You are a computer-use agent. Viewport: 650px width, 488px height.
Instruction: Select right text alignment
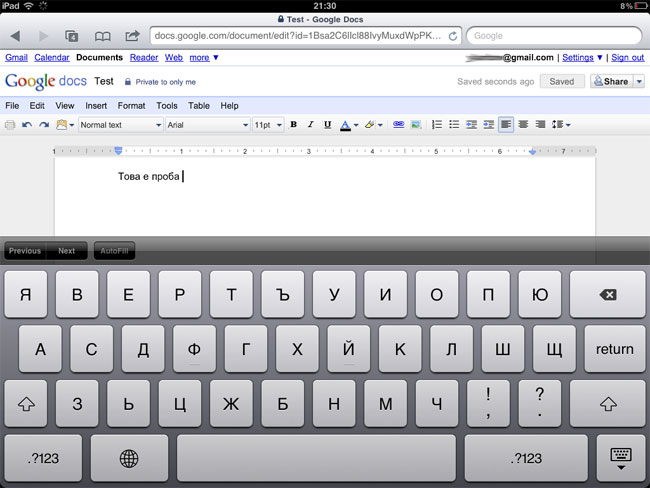[540, 124]
